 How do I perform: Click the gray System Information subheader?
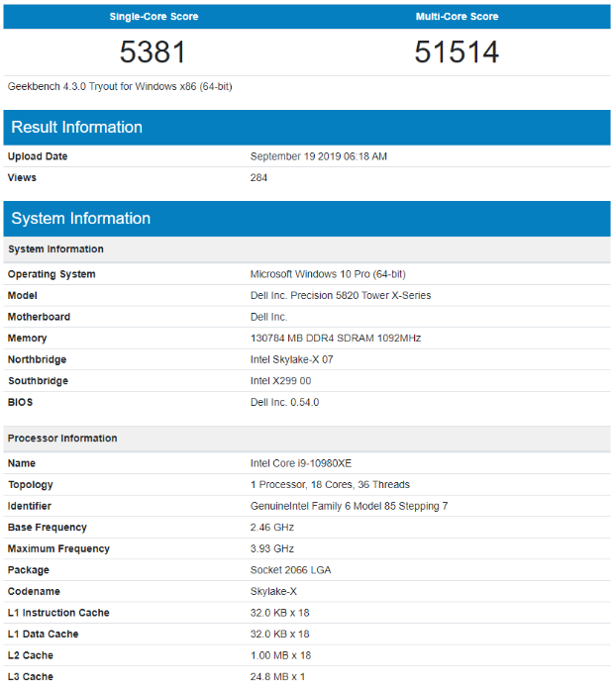[307, 249]
